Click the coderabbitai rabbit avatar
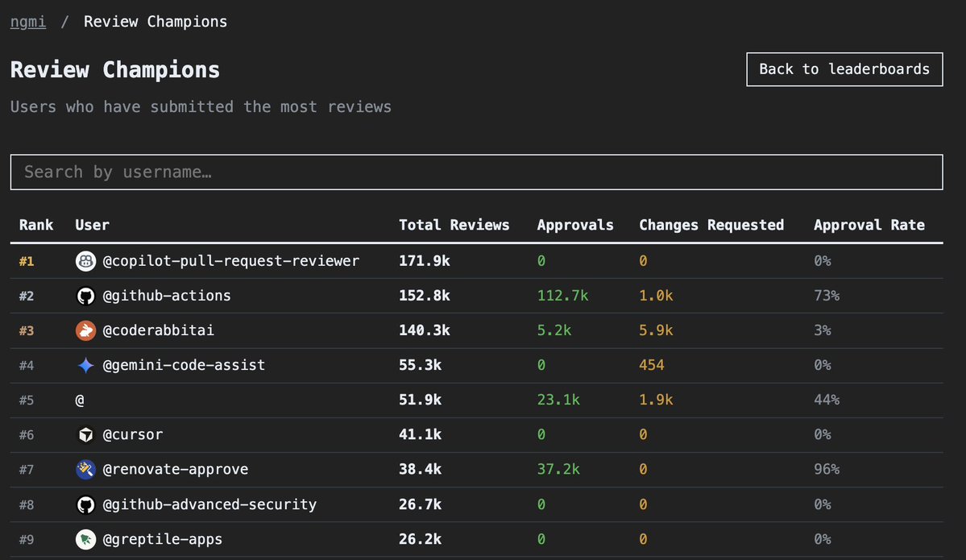This screenshot has height=560, width=966. [85, 330]
